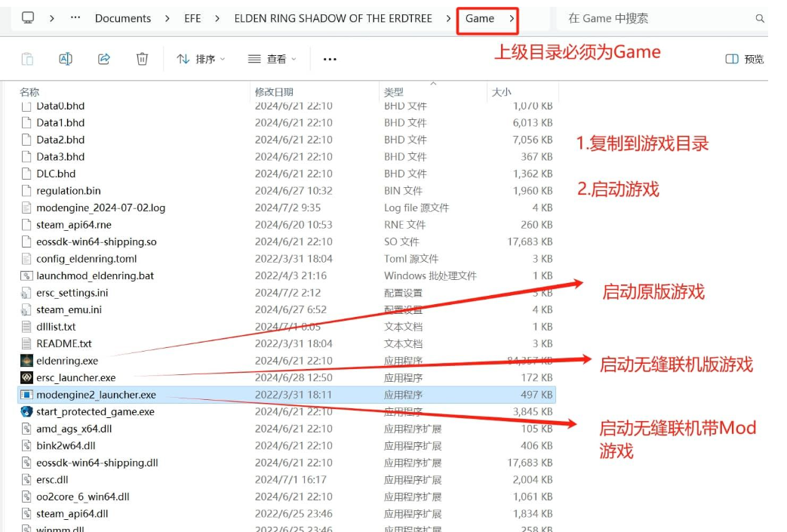
Task: Open the see-more ellipsis toolbar menu
Action: pyautogui.click(x=330, y=59)
